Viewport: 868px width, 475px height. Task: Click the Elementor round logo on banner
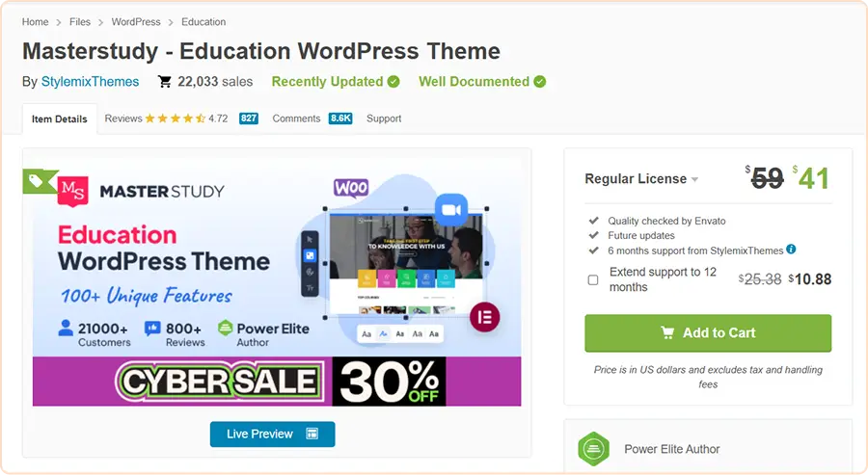pos(484,317)
